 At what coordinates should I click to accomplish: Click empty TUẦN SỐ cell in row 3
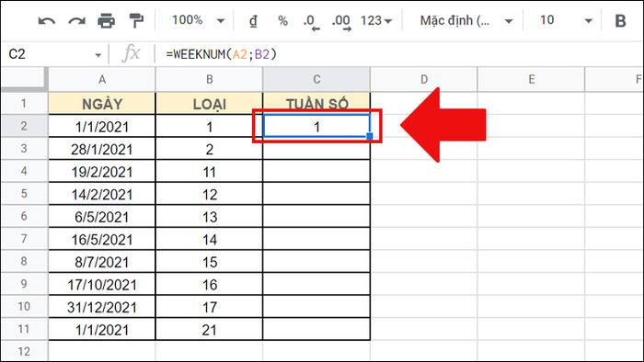pos(316,149)
